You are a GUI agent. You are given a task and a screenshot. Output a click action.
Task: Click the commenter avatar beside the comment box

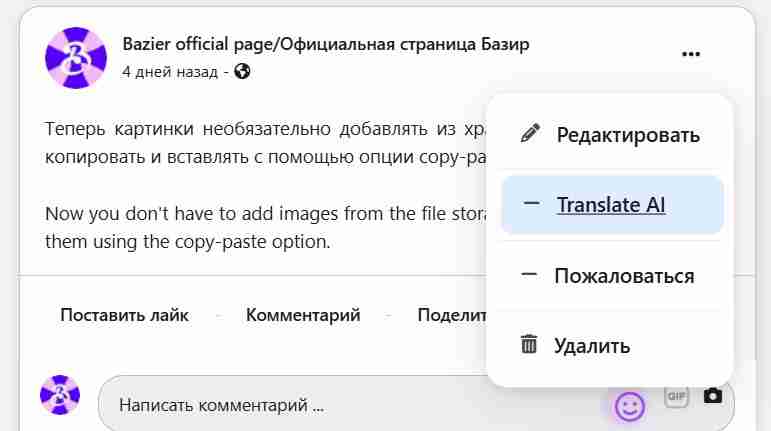[59, 395]
